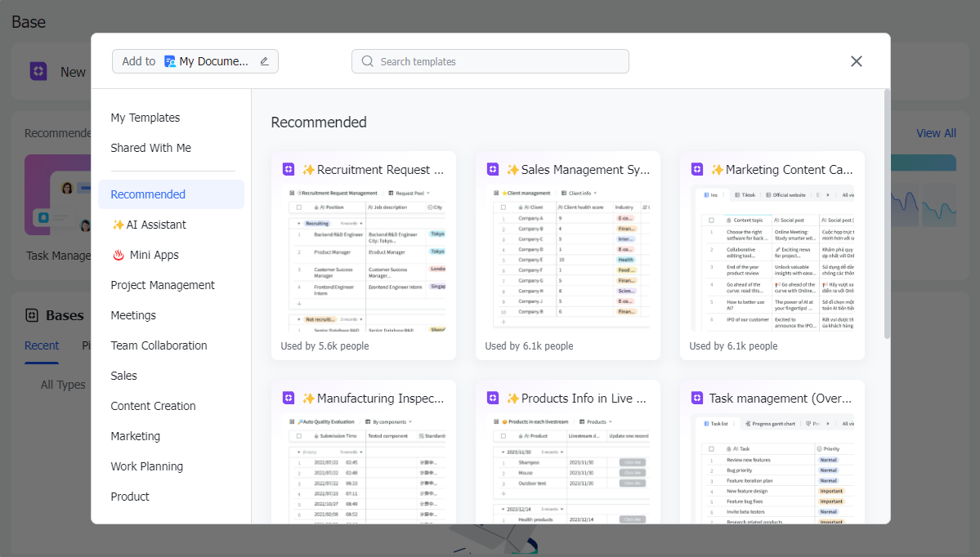This screenshot has width=980, height=557.
Task: Click Products Info preview thumbnail
Action: (568, 468)
